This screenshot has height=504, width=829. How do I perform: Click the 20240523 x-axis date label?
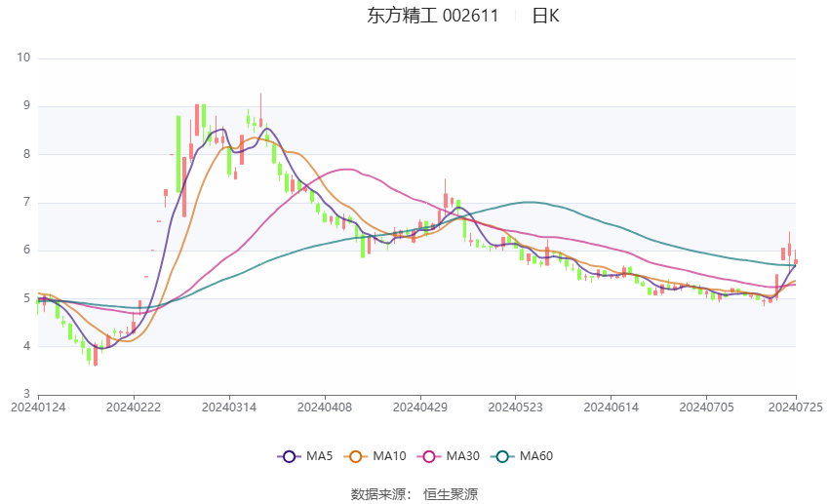coord(516,407)
